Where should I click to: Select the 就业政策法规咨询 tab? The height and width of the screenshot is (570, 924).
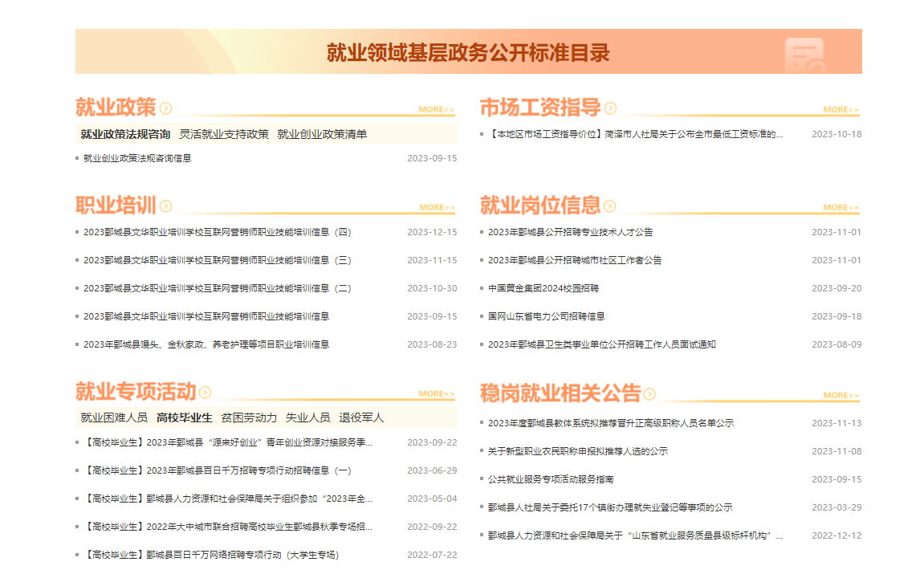tap(125, 134)
